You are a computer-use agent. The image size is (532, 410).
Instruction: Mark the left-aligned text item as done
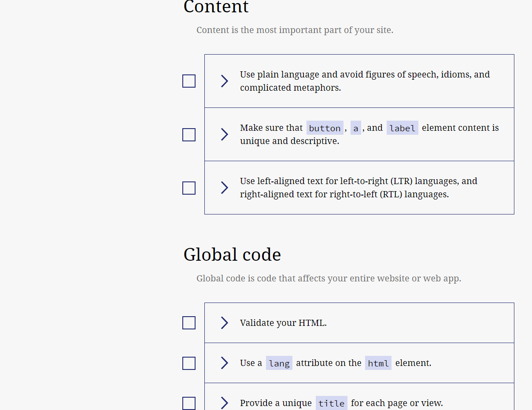click(189, 188)
